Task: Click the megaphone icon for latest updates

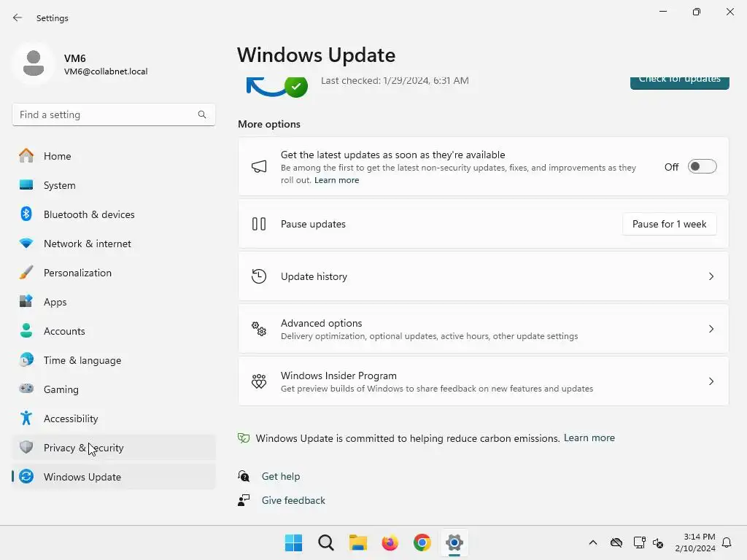Action: (x=259, y=167)
